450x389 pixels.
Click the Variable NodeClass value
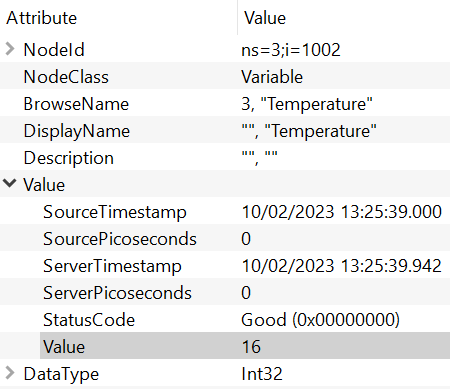[272, 77]
